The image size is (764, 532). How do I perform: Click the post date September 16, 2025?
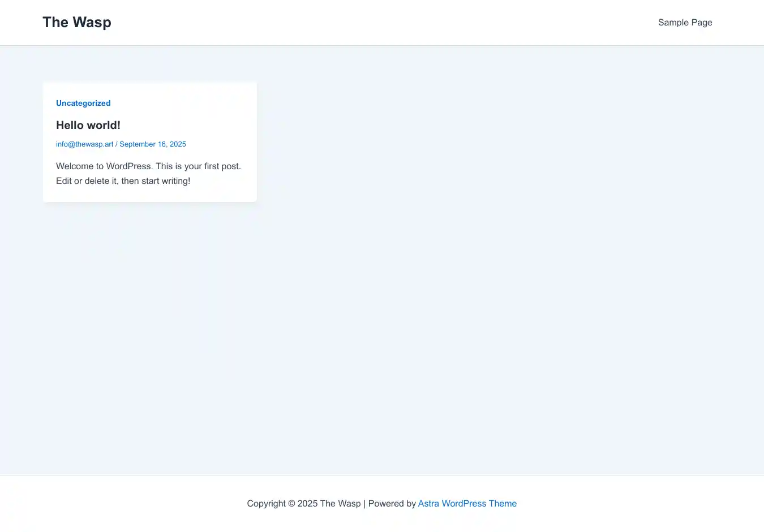tap(153, 144)
